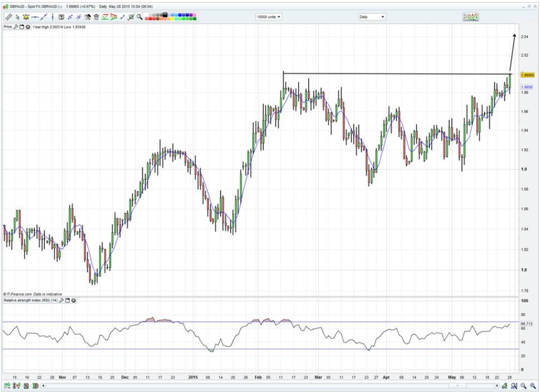Close the Price indicator with X
Viewport: 540px width, 392px height.
tap(28, 26)
